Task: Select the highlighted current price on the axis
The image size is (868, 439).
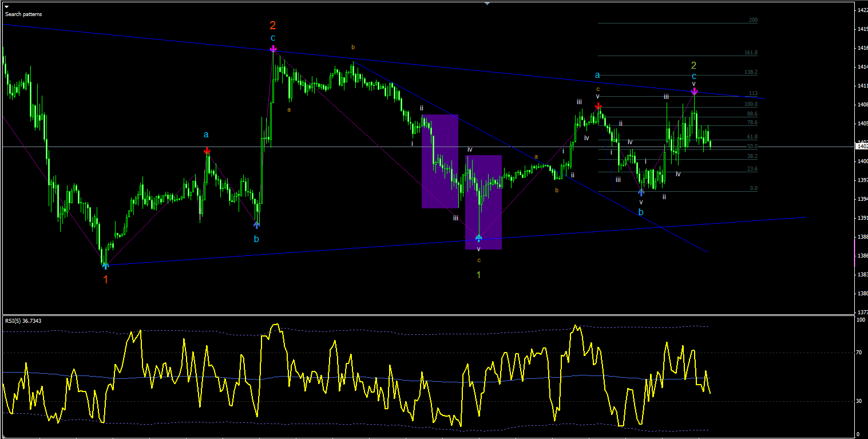Action: (x=861, y=147)
